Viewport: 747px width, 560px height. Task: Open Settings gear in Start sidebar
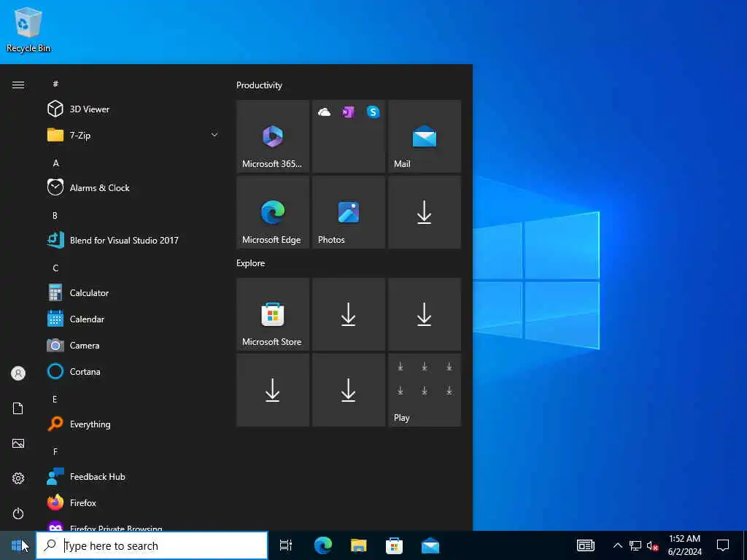click(x=18, y=478)
